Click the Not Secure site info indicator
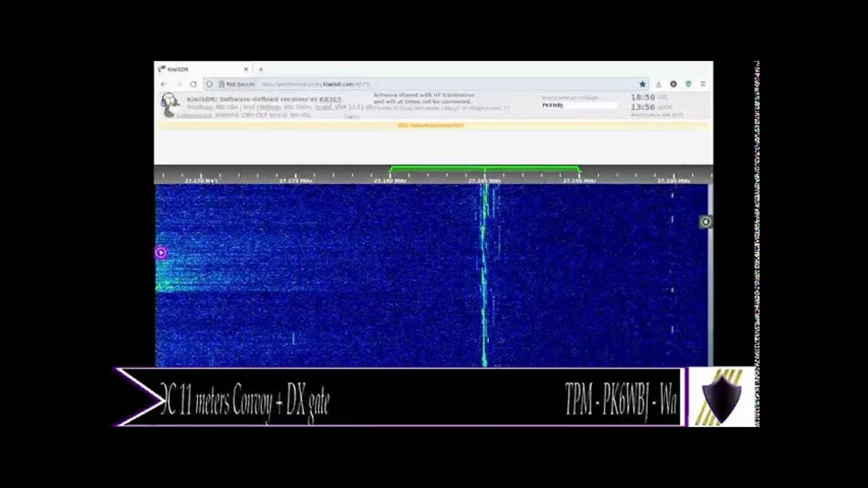 point(237,84)
